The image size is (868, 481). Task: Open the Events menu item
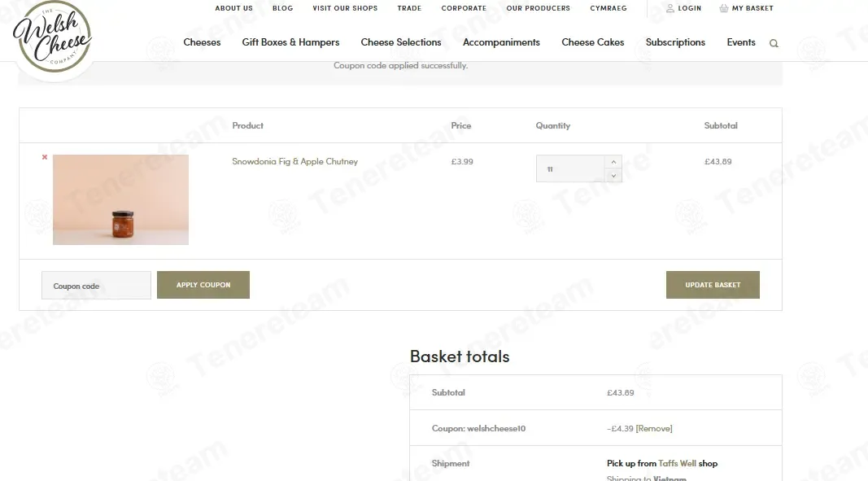tap(740, 42)
